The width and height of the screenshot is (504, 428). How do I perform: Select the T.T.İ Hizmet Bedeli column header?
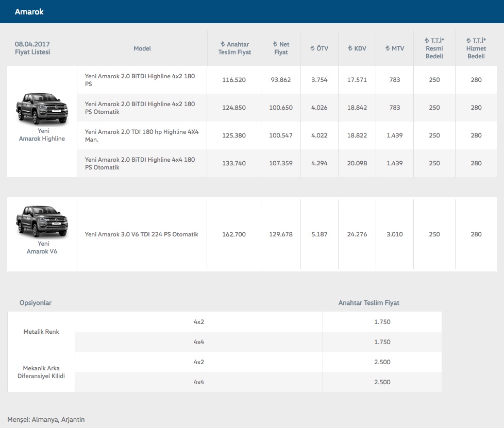coord(476,48)
